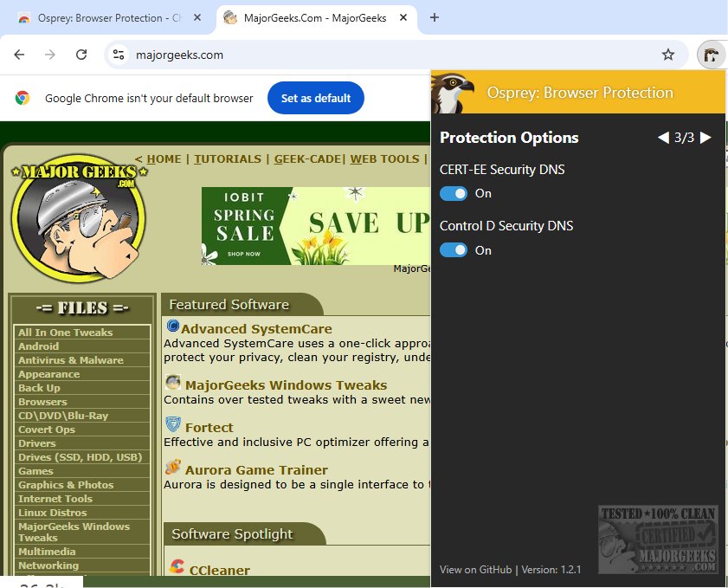Viewport: 728px width, 588px height.
Task: Open Drivers files category
Action: click(x=36, y=443)
